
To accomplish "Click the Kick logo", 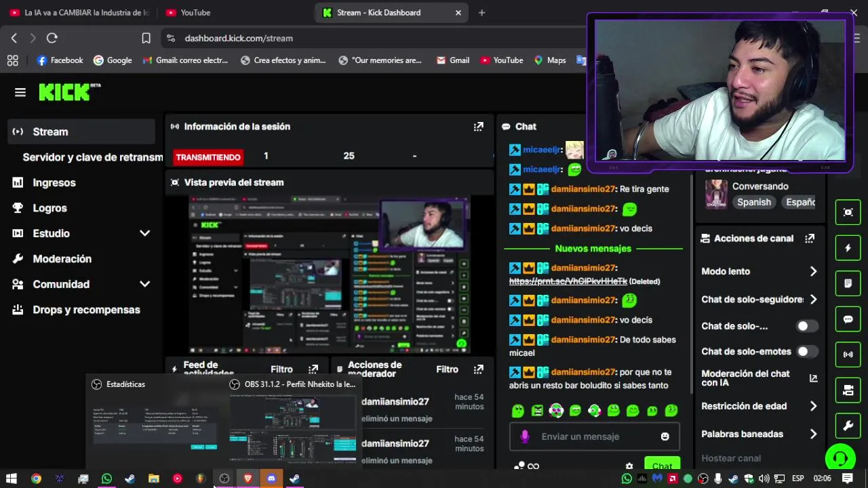I will pos(69,92).
